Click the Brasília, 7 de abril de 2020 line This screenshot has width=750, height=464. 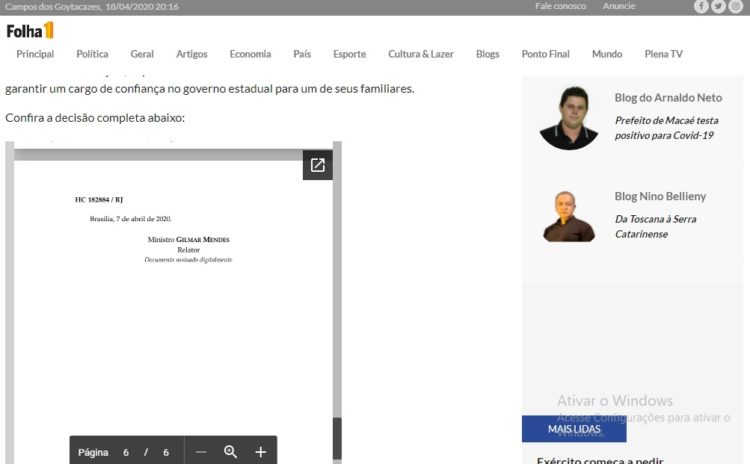131,219
